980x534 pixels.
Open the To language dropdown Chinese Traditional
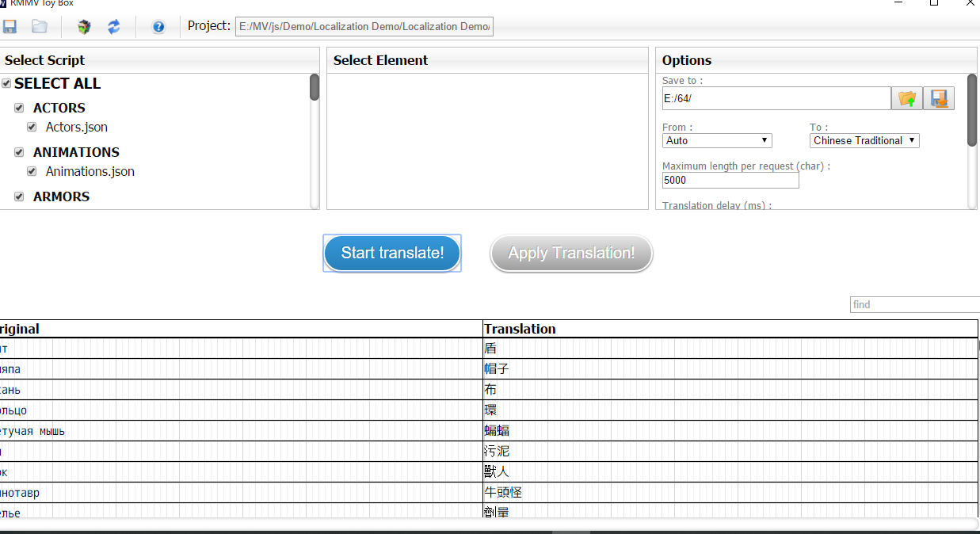[864, 140]
